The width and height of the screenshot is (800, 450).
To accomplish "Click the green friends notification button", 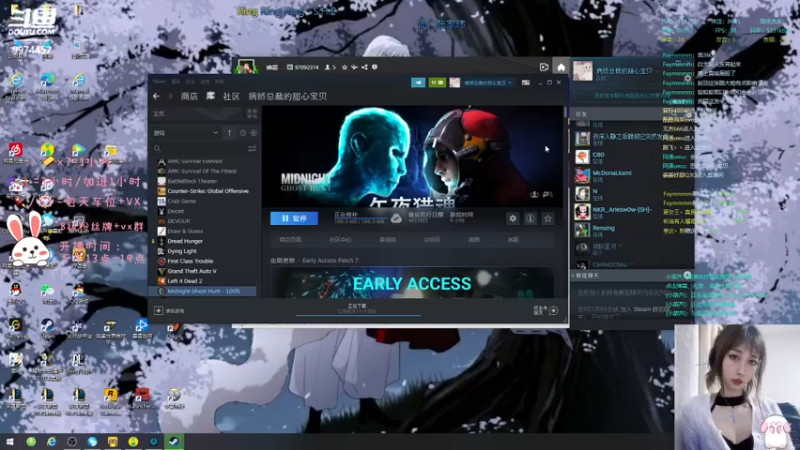I will pos(437,82).
